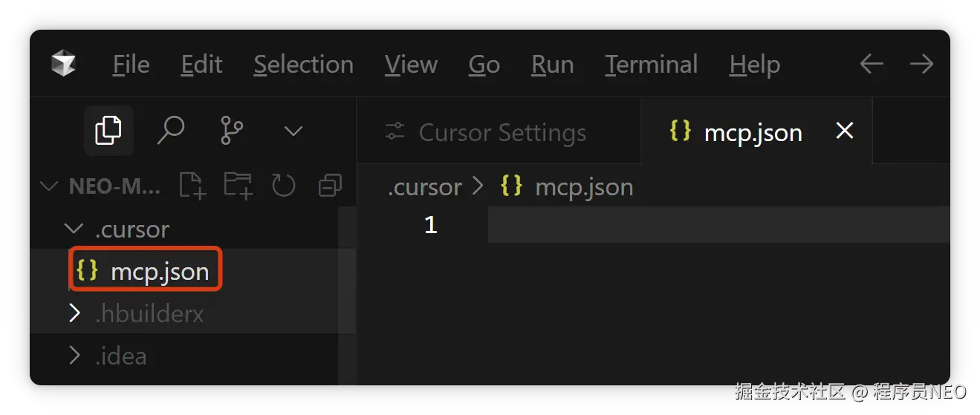Click the New Folder icon in explorer
The width and height of the screenshot is (980, 415).
(x=238, y=186)
